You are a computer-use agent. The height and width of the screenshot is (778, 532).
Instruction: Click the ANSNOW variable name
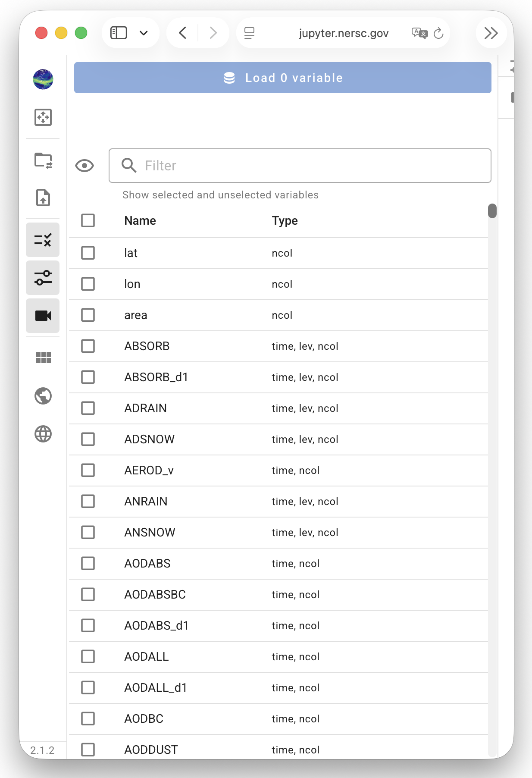[x=150, y=532]
